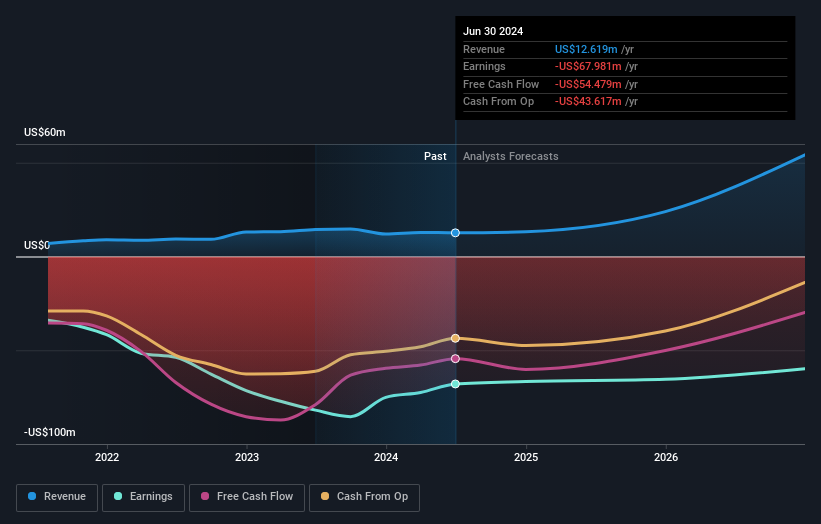Image resolution: width=821 pixels, height=524 pixels.
Task: Toggle the Free Cash Flow legend button
Action: pyautogui.click(x=247, y=497)
